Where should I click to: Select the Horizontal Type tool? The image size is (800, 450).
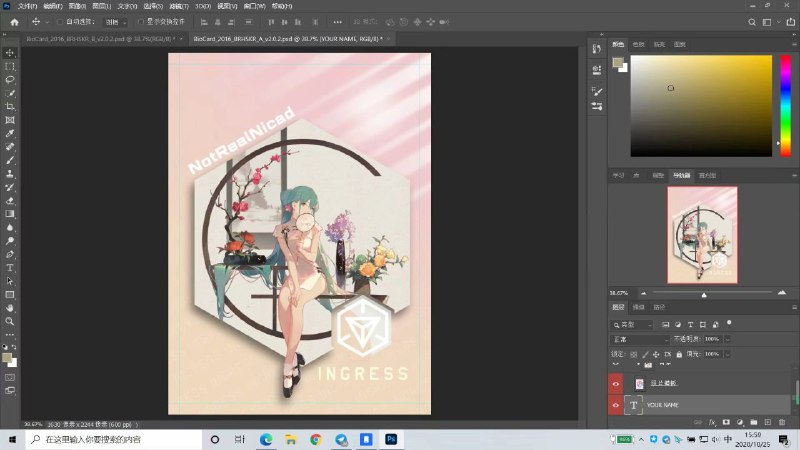[10, 268]
